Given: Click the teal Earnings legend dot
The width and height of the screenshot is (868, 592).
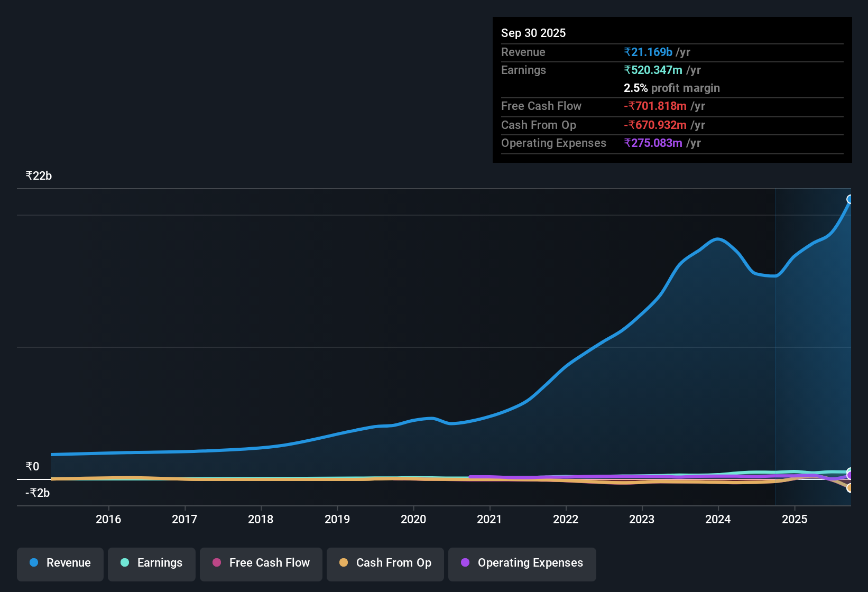Looking at the screenshot, I should click(x=125, y=563).
